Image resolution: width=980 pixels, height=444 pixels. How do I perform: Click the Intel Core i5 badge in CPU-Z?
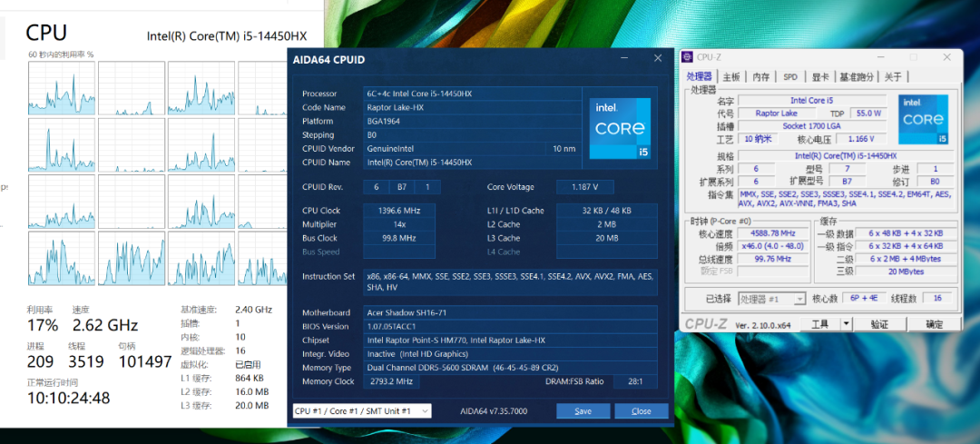(923, 119)
